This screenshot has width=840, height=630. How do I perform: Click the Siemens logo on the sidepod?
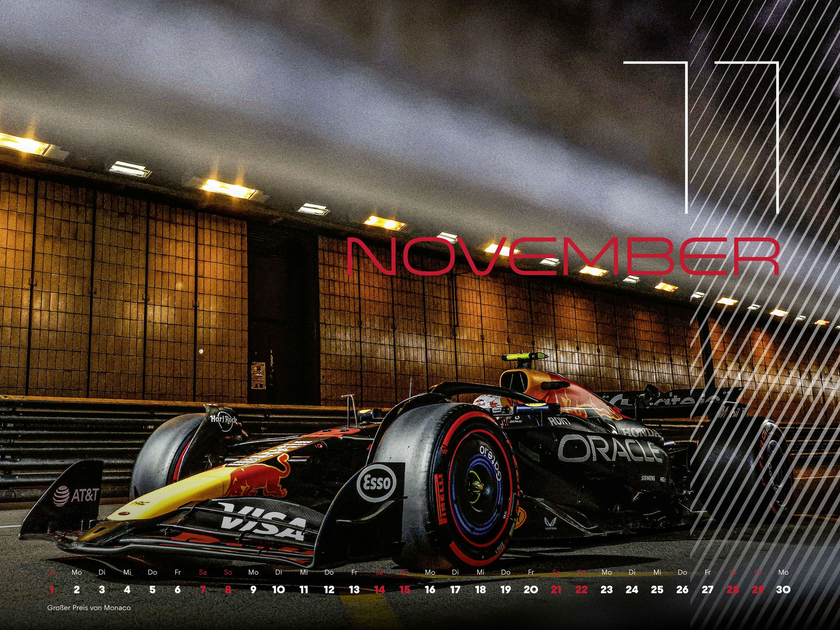[x=648, y=478]
